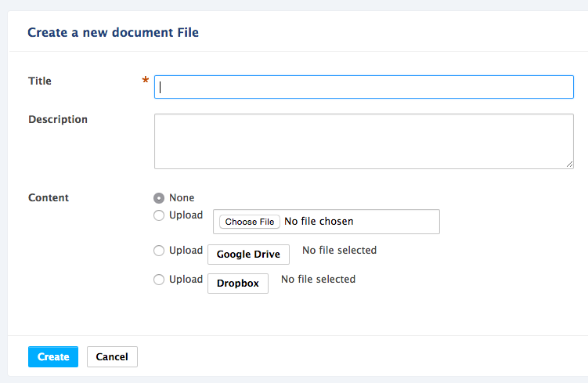Screen dimensions: 588x383
Task: Click the "No file chosen" text
Action: [x=319, y=222]
